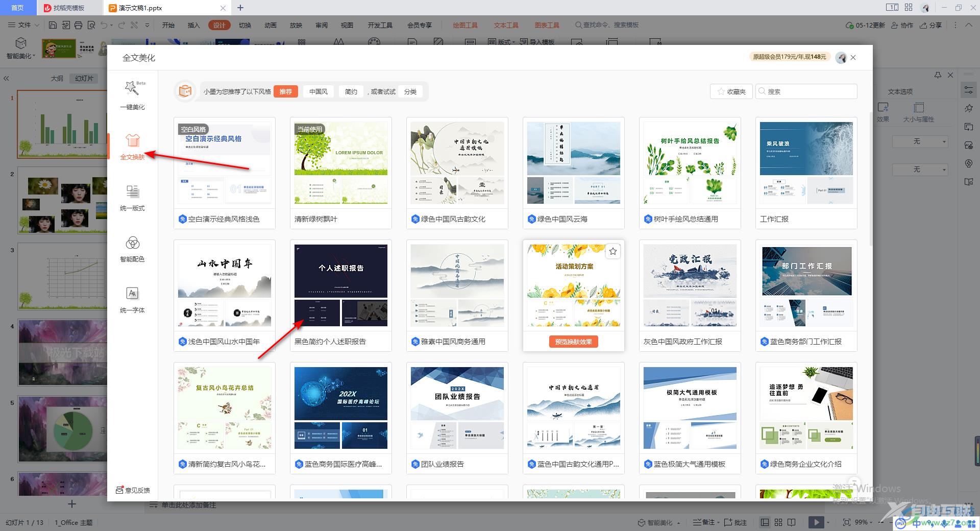
Task: Choose the 雅素中国风商务通用 template
Action: point(457,296)
